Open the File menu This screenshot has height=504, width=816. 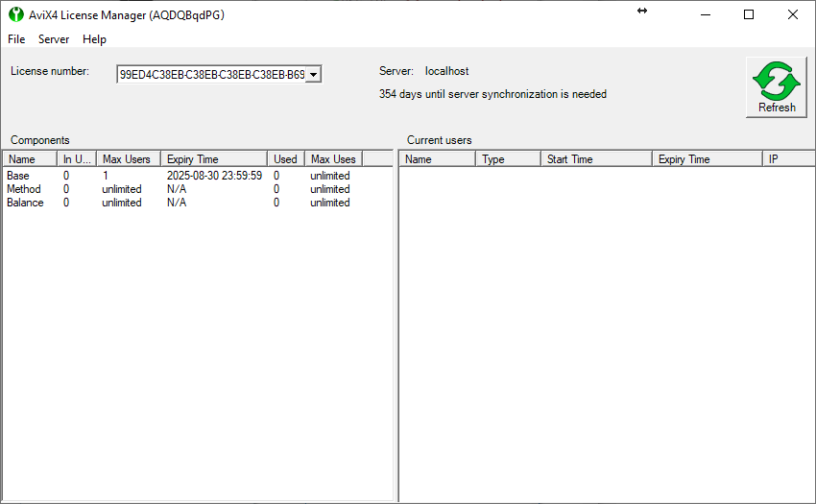16,39
